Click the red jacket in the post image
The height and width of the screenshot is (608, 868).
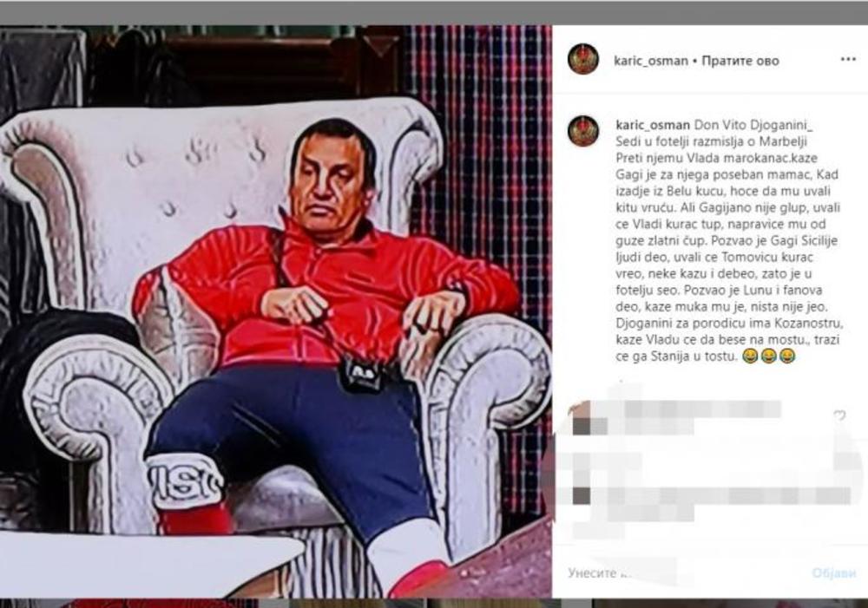(326, 293)
